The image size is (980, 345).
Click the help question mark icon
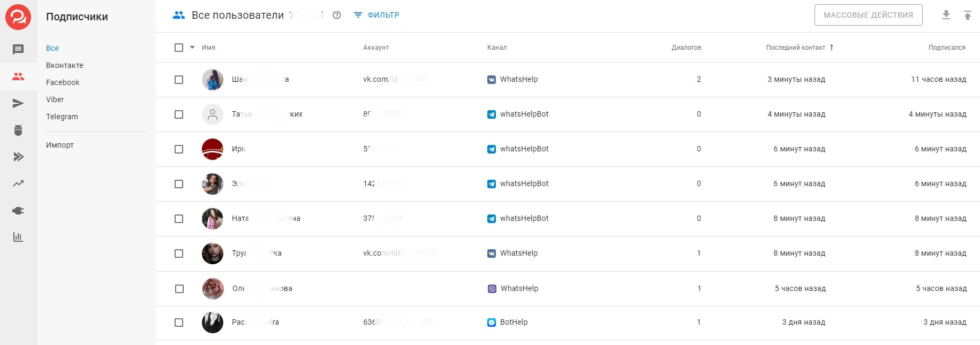click(337, 15)
